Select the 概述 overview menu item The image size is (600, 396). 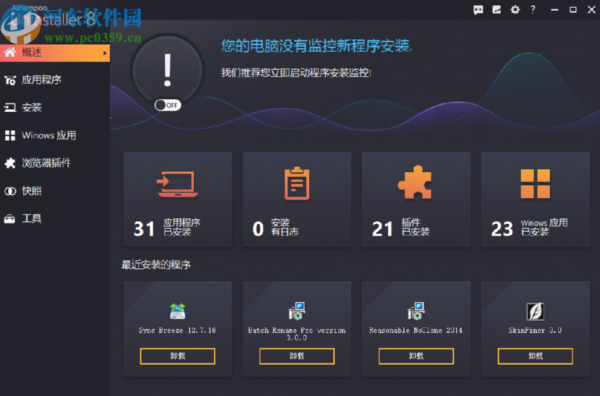pos(55,53)
